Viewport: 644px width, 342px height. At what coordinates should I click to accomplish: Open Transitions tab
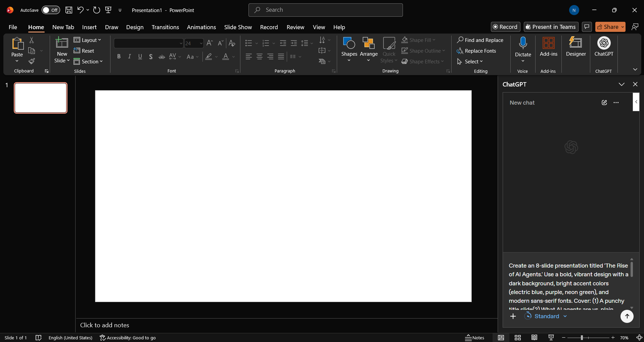click(165, 27)
